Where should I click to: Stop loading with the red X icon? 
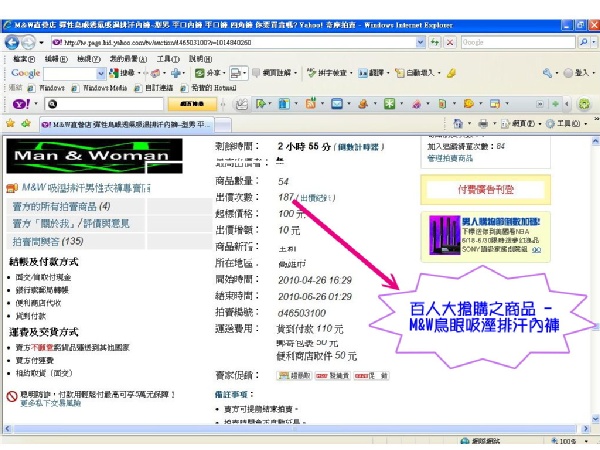coord(450,42)
